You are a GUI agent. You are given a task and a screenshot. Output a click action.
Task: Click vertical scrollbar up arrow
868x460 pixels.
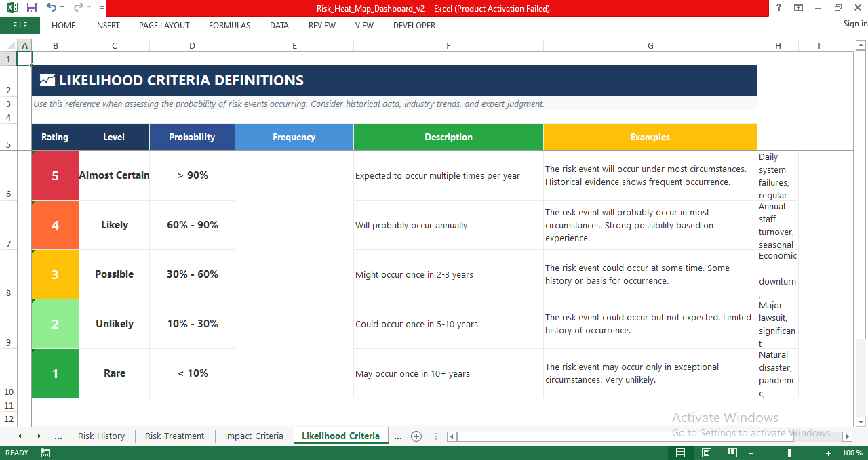point(861,45)
